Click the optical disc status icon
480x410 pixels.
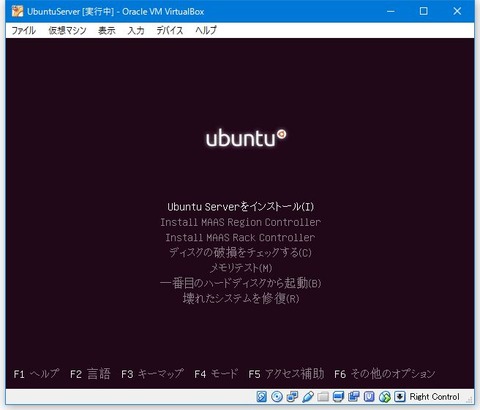point(277,397)
